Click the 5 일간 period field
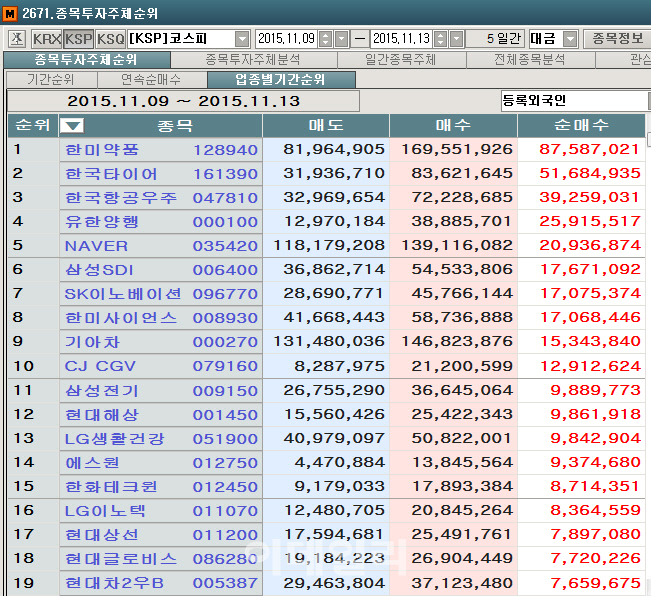Screen dimensions: 651x596 pos(495,39)
